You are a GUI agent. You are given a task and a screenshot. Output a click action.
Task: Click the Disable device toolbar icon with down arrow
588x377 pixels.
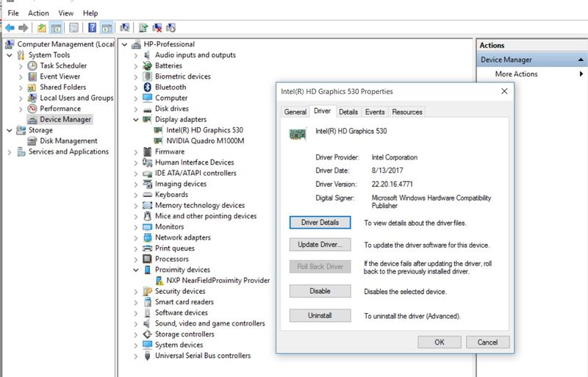point(171,28)
